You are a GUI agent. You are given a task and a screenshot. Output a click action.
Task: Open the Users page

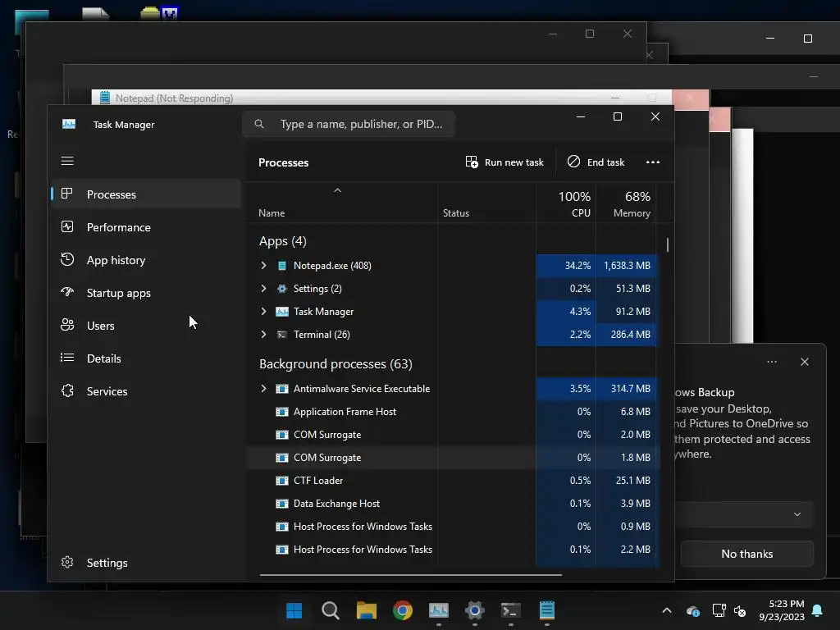146,325
